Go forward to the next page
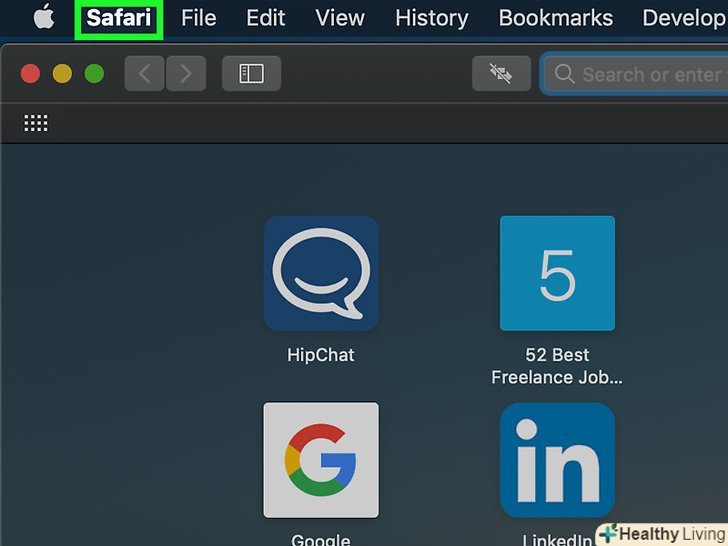This screenshot has width=728, height=546. pyautogui.click(x=186, y=73)
